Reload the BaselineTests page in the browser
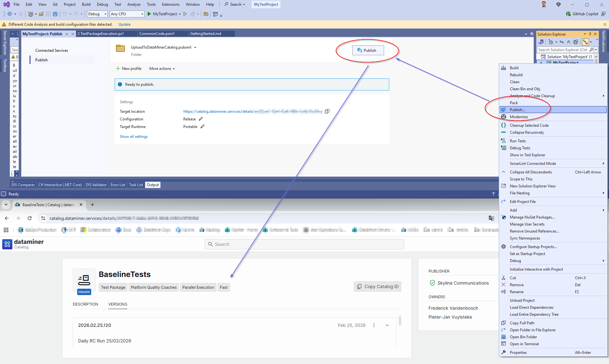The width and height of the screenshot is (609, 364). click(x=30, y=218)
